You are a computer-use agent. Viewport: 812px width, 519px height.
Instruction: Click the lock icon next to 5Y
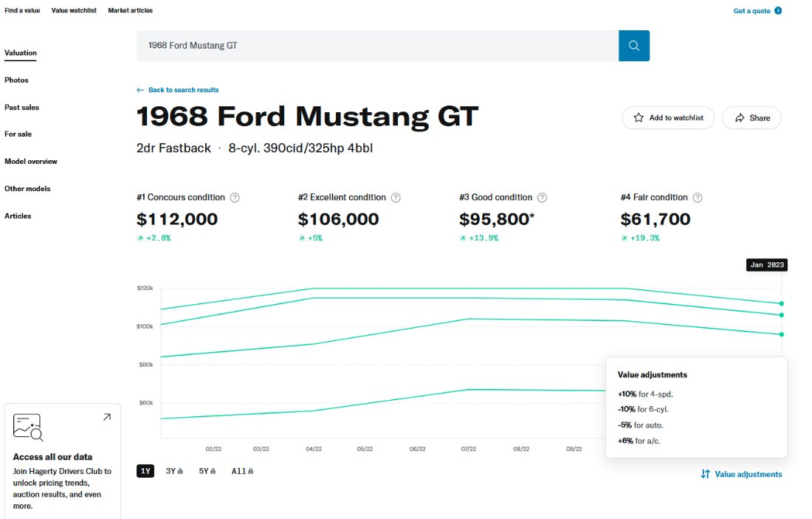(213, 471)
